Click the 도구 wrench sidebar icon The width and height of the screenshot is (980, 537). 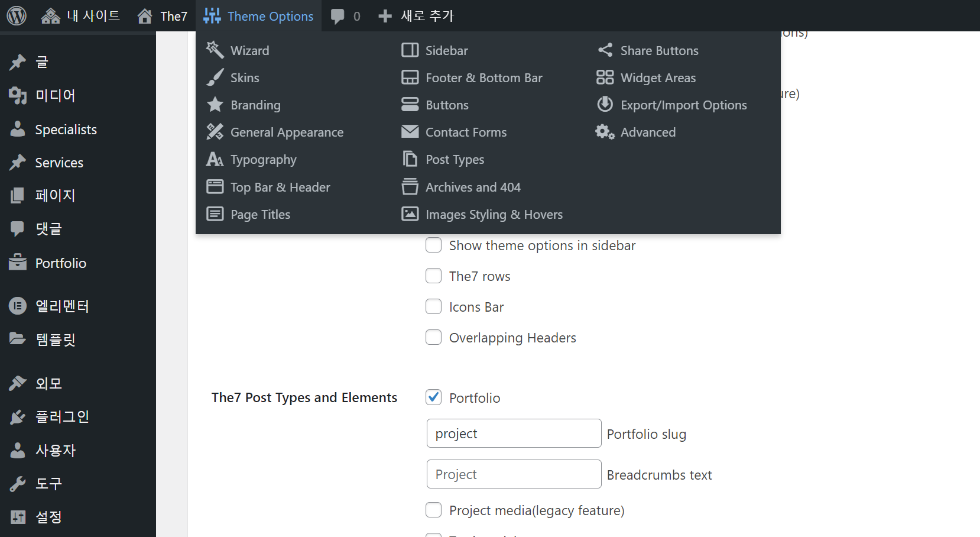tap(18, 484)
